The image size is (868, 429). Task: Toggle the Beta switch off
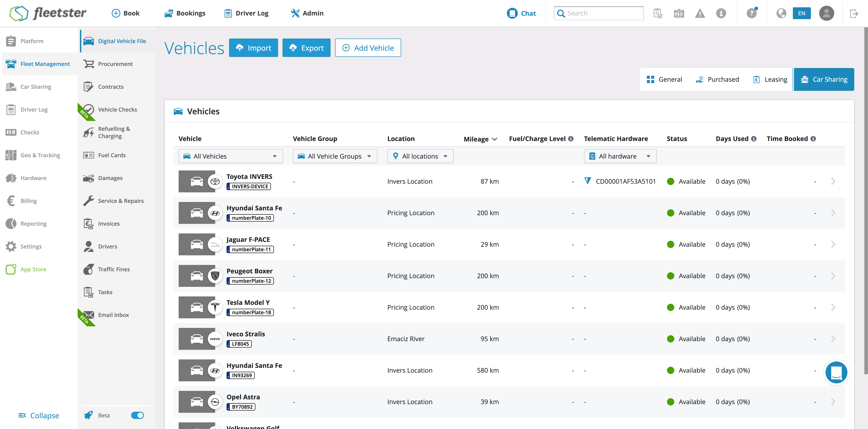pos(137,415)
